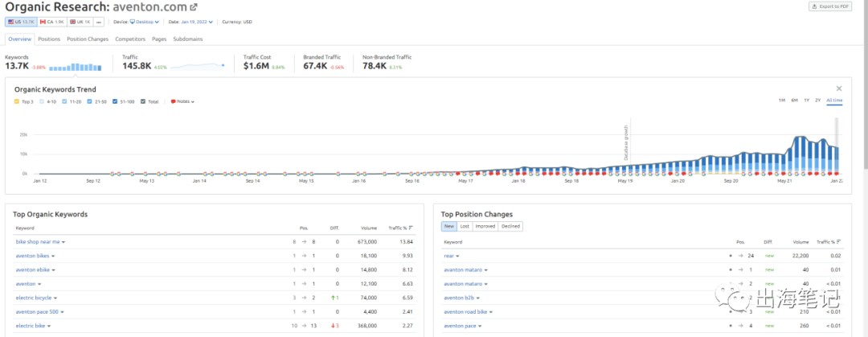Open the aventon pace 500 keyword link

click(36, 312)
